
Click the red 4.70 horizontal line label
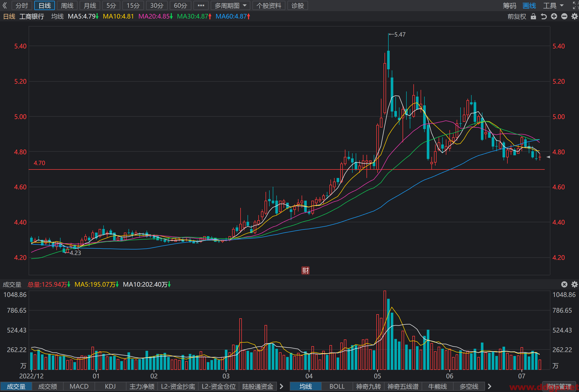39,163
